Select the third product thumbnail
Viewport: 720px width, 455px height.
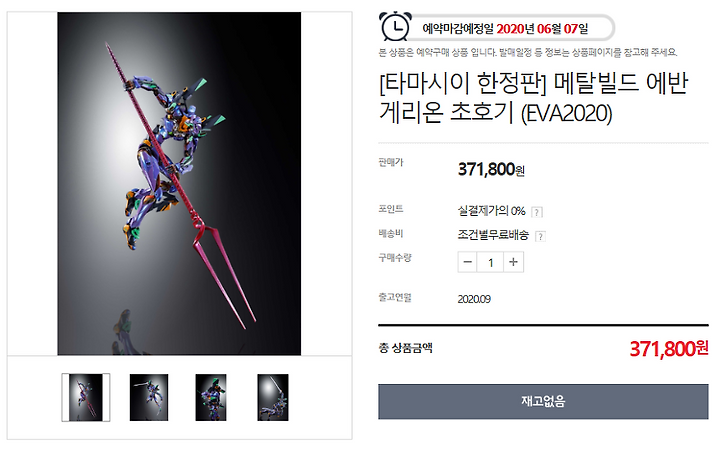coord(211,397)
